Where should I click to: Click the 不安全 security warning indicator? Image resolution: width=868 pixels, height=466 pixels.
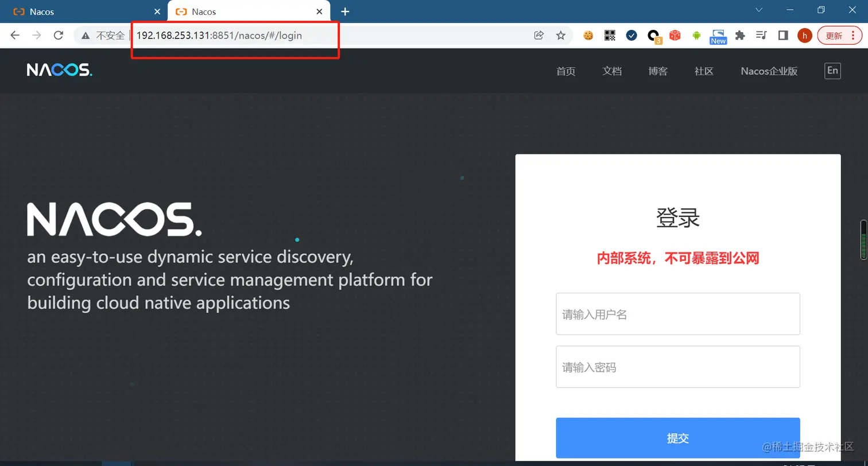click(103, 36)
